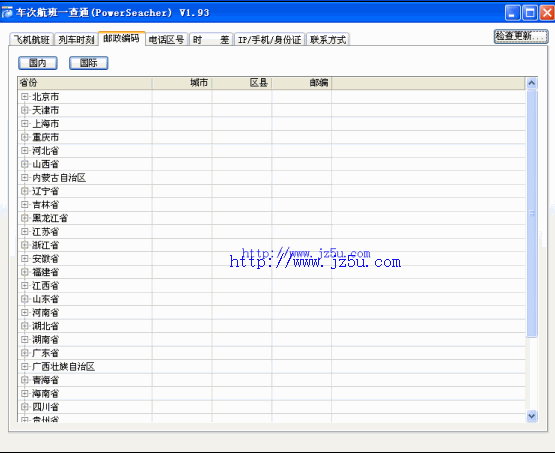Select the 山东省 row text

click(x=46, y=299)
